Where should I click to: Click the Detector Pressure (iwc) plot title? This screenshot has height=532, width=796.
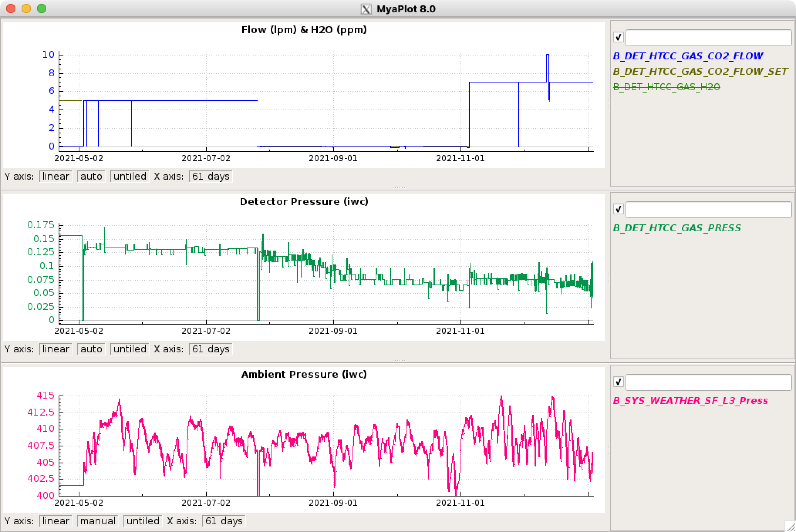coord(304,202)
